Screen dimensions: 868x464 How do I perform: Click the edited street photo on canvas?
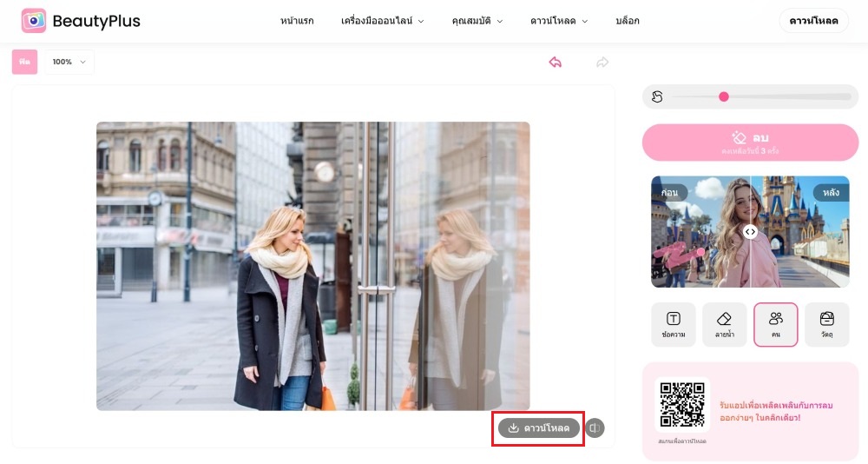312,266
